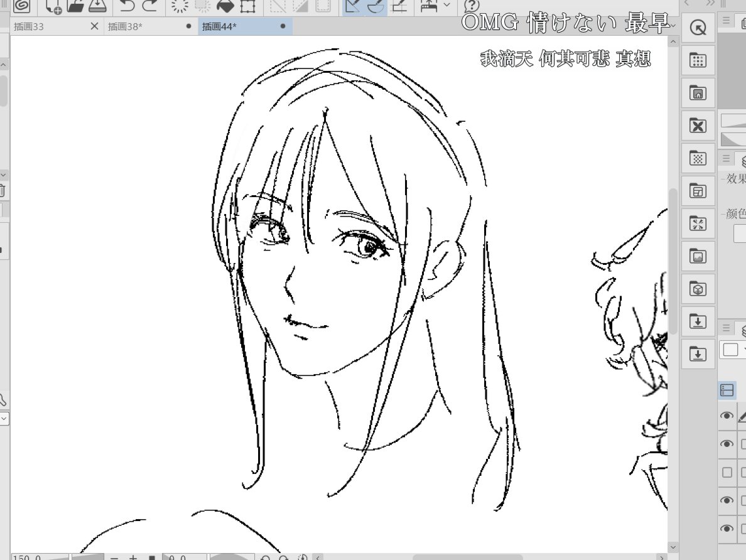Undo the last stroke
746x560 pixels.
pos(127,6)
